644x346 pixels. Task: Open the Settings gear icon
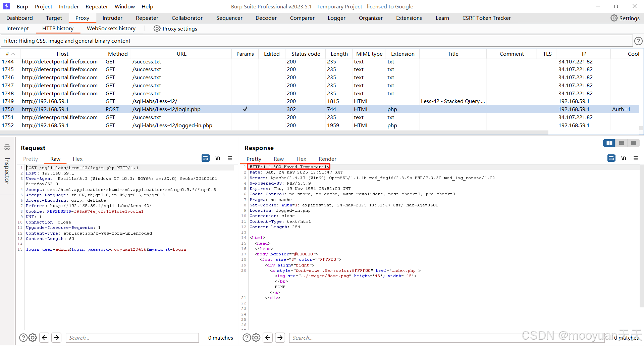(x=614, y=18)
